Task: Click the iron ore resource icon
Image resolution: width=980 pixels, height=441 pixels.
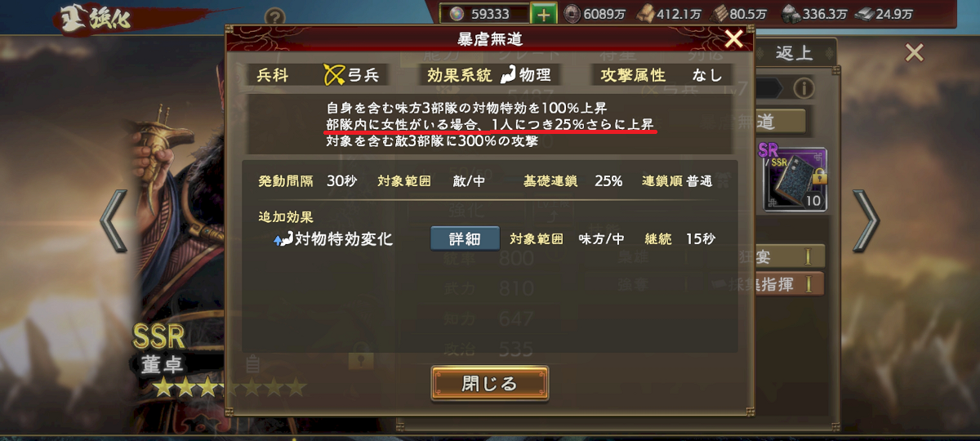Action: (791, 13)
